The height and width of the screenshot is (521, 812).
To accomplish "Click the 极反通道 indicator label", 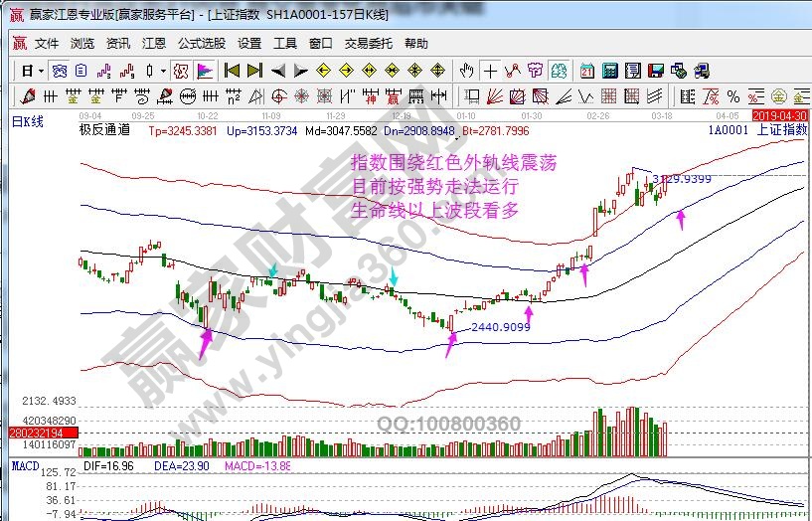I will click(x=104, y=130).
